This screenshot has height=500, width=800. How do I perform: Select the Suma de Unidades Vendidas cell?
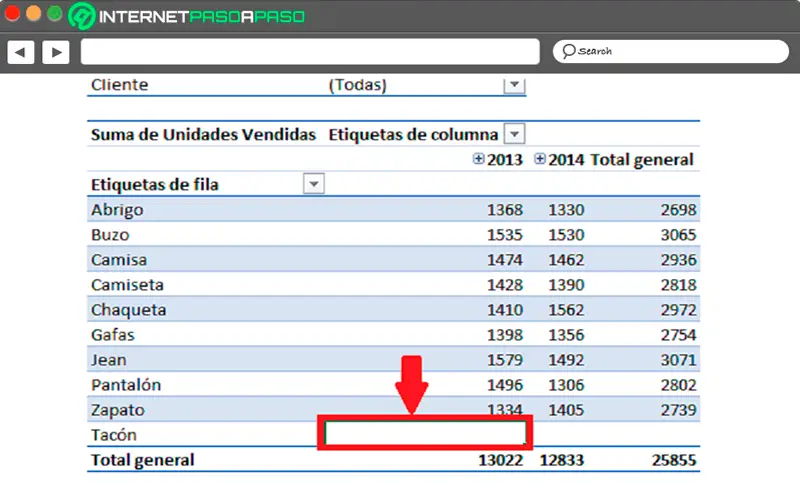[x=203, y=135]
